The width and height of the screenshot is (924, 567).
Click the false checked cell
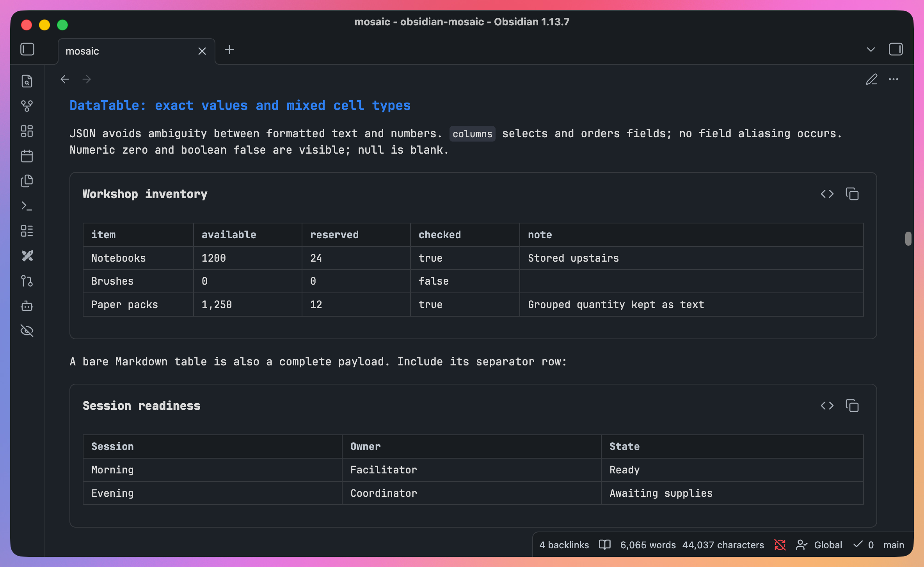coord(465,281)
